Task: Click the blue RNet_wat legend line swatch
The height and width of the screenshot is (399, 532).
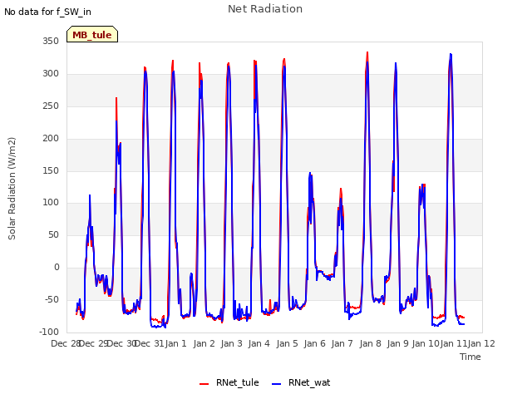Action: [x=277, y=384]
